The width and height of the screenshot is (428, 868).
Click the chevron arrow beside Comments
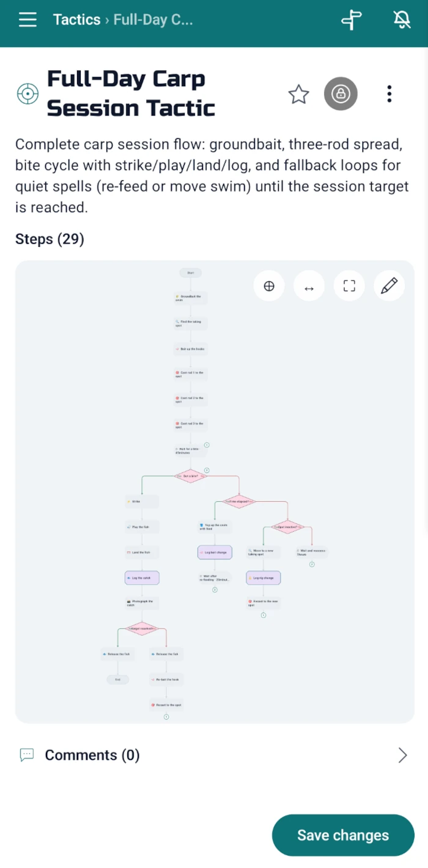tap(402, 756)
